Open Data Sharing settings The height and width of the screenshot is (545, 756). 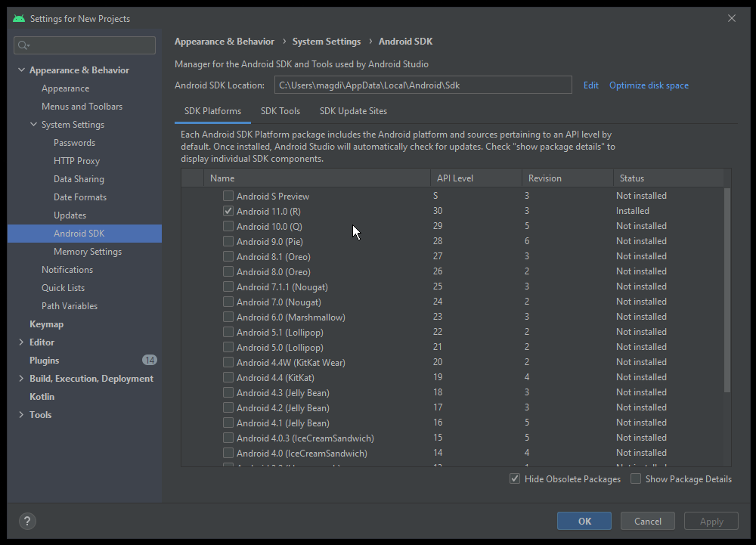click(x=79, y=179)
